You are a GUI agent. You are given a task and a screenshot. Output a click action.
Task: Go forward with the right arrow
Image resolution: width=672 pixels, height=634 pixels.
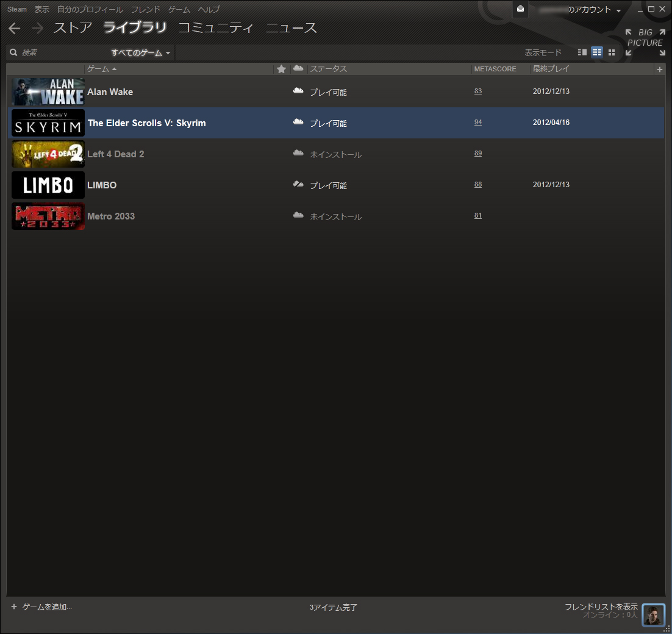(x=37, y=28)
